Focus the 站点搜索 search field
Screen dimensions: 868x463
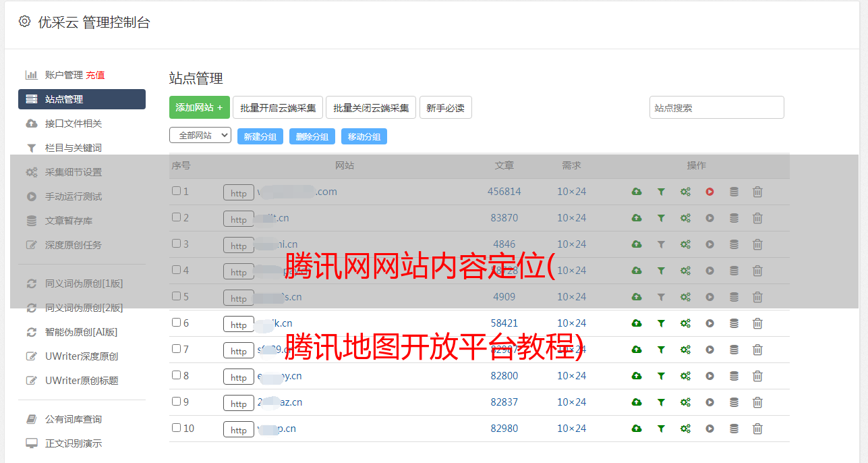[x=717, y=107]
